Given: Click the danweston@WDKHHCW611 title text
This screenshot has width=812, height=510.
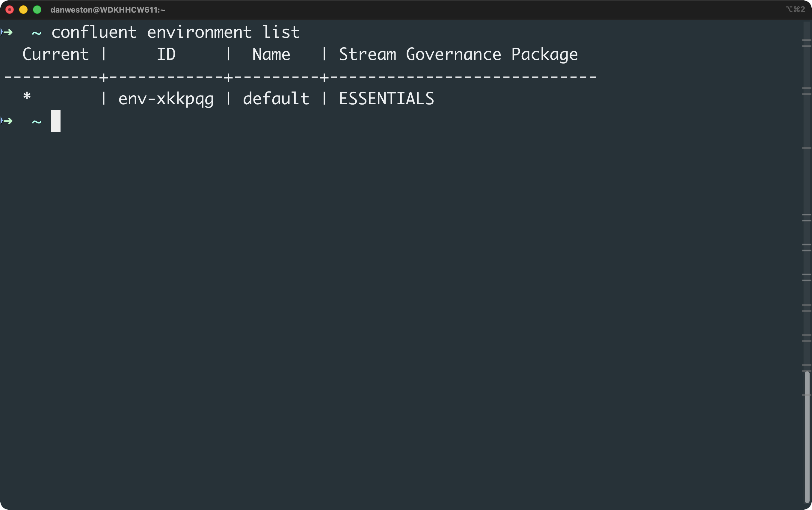Looking at the screenshot, I should (x=107, y=10).
